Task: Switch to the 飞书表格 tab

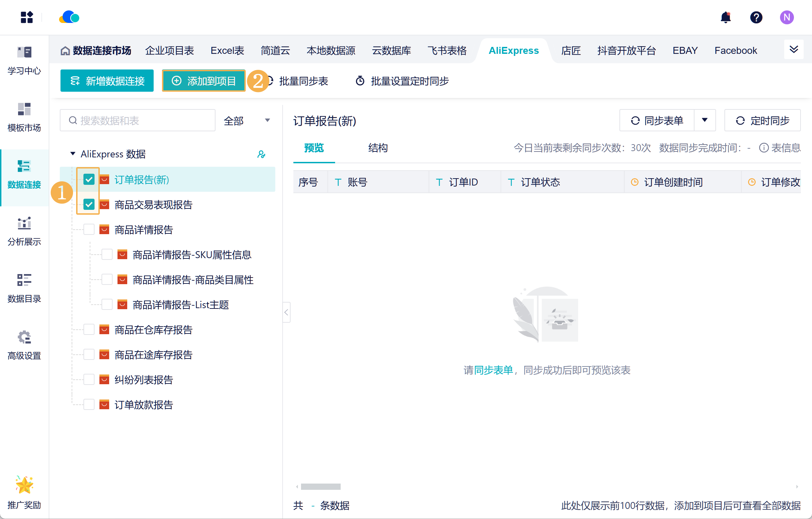Action: pos(447,51)
